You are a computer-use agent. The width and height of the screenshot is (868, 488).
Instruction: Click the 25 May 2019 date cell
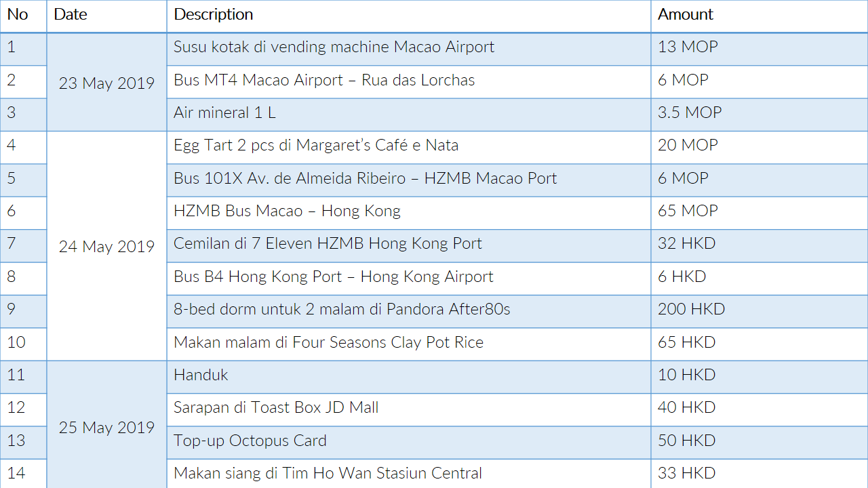click(x=106, y=428)
